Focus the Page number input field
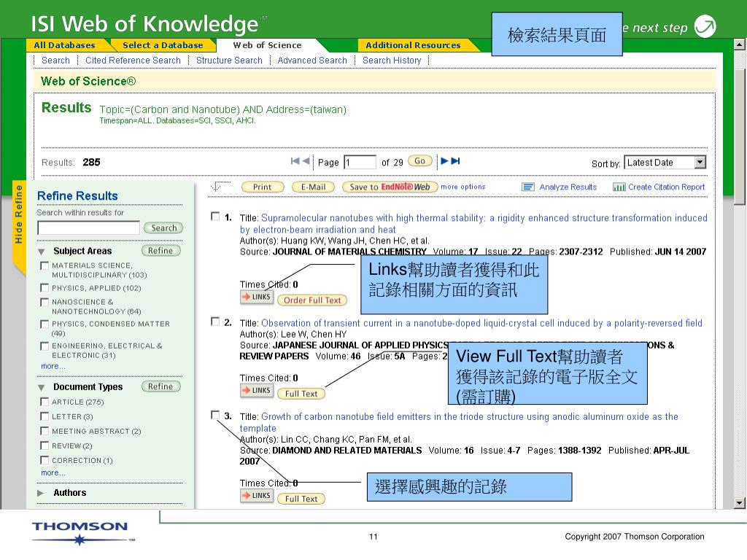Screen dimensions: 747x560 click(360, 163)
